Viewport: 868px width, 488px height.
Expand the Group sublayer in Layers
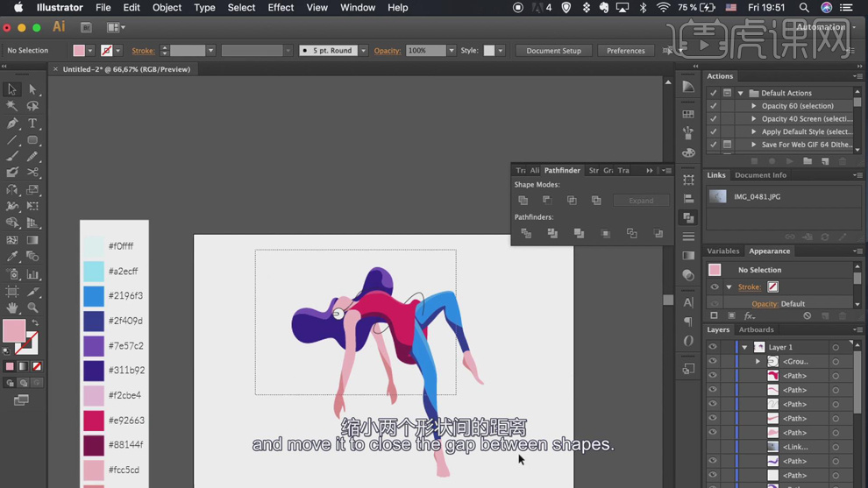pos(758,361)
